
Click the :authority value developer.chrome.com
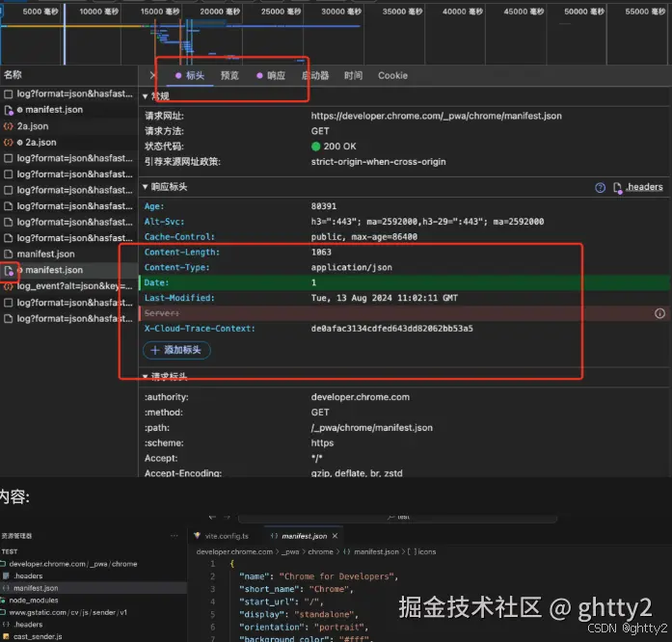pyautogui.click(x=361, y=397)
